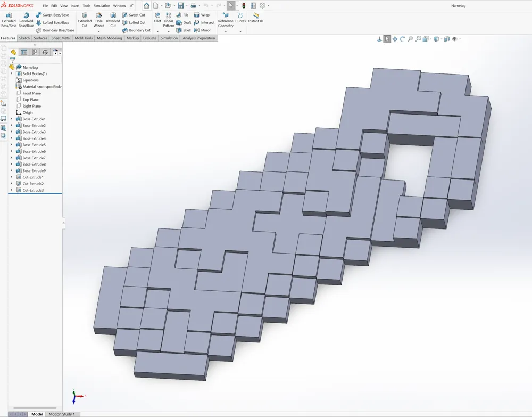
Task: Toggle the Select arrow tool in title toolbar
Action: [231, 5]
